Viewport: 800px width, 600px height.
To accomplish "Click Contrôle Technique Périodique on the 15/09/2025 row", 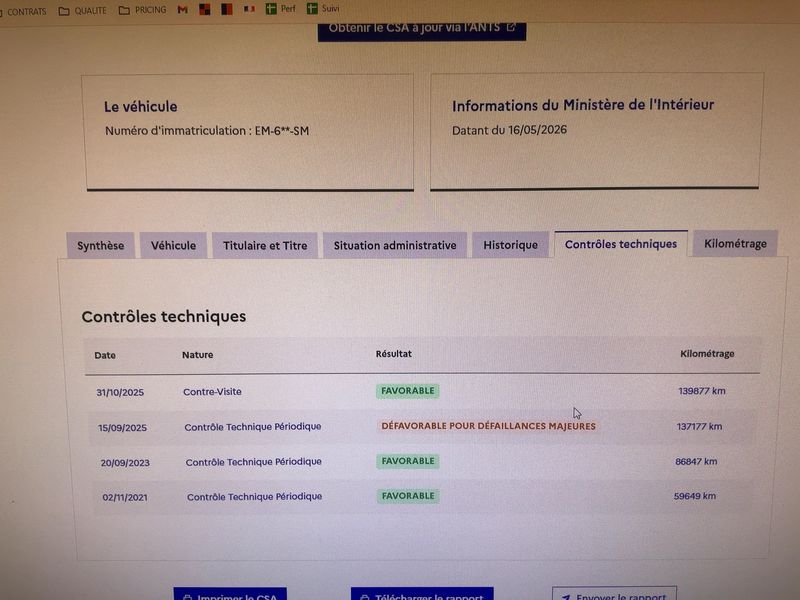I will pos(253,427).
